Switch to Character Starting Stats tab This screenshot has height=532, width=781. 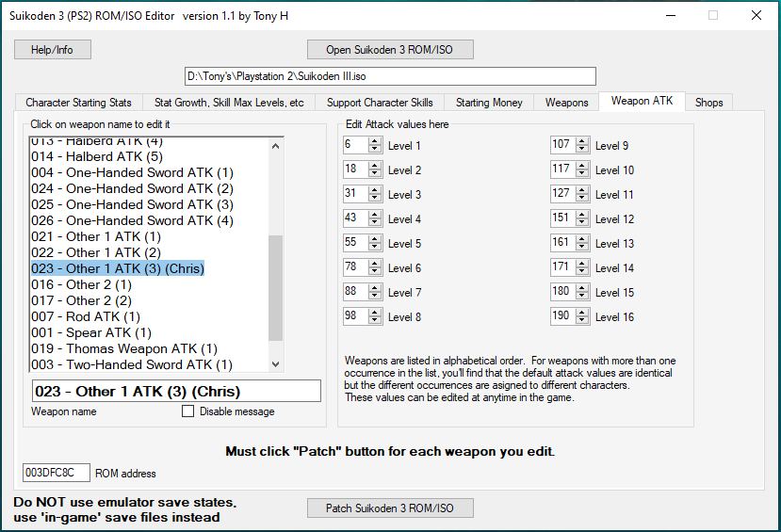coord(79,103)
